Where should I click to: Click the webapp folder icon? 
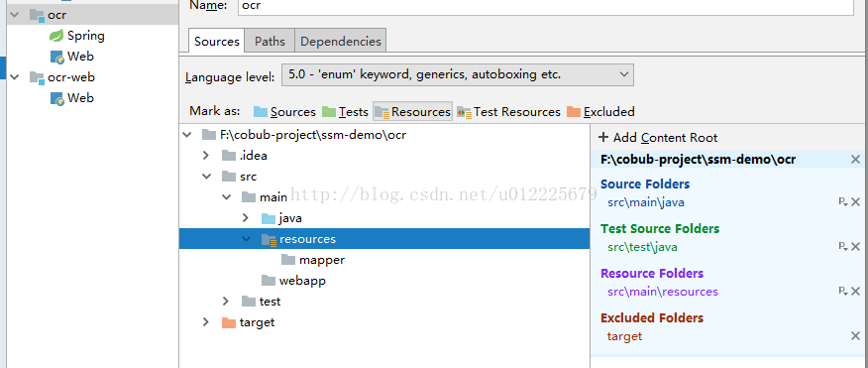click(269, 281)
